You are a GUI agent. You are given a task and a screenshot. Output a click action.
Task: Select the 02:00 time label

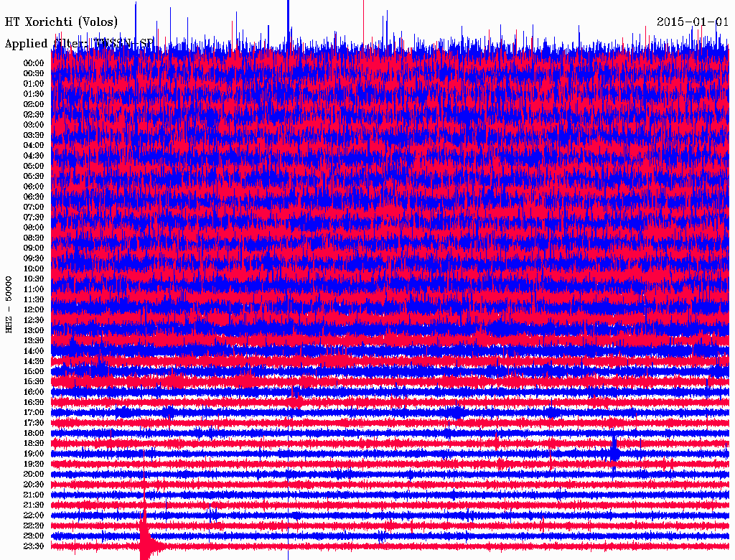point(34,104)
